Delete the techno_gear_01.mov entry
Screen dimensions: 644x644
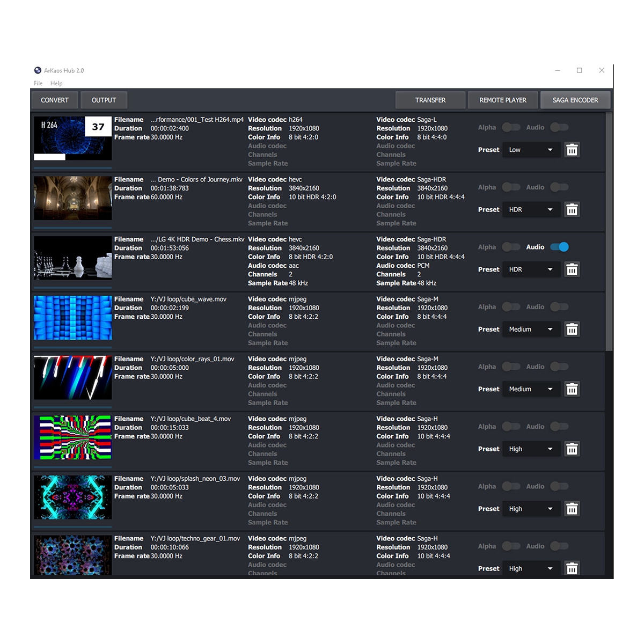(572, 568)
